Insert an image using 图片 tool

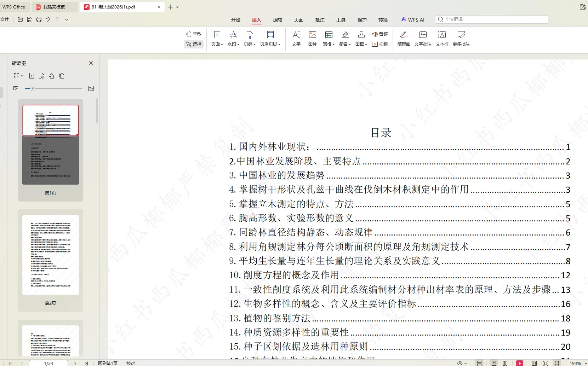(x=312, y=38)
